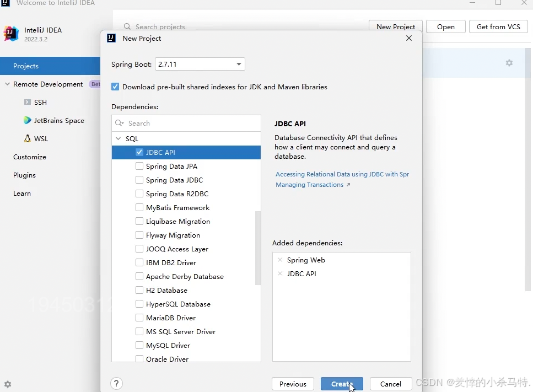Uncheck the JDBC API dependency
Screen dimensions: 533x392
[x=139, y=152]
